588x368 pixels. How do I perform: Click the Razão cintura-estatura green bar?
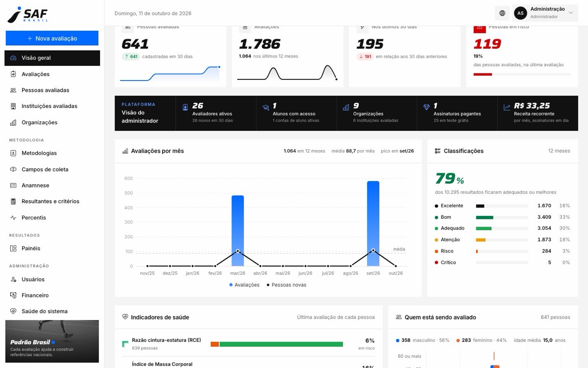pyautogui.click(x=281, y=344)
